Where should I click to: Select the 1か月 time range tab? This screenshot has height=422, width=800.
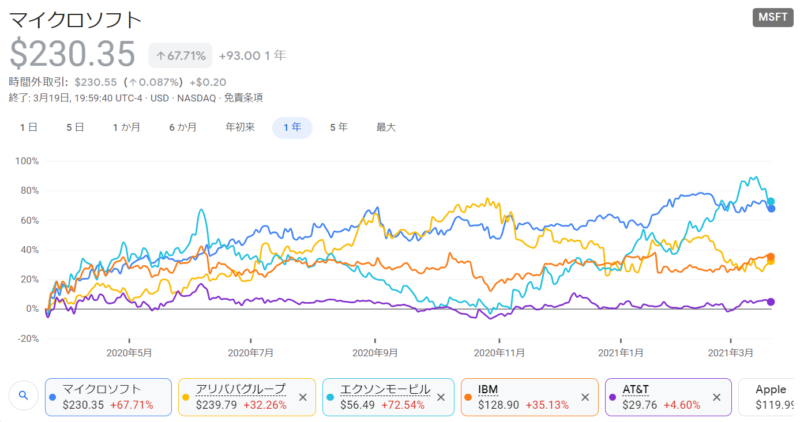click(x=127, y=128)
